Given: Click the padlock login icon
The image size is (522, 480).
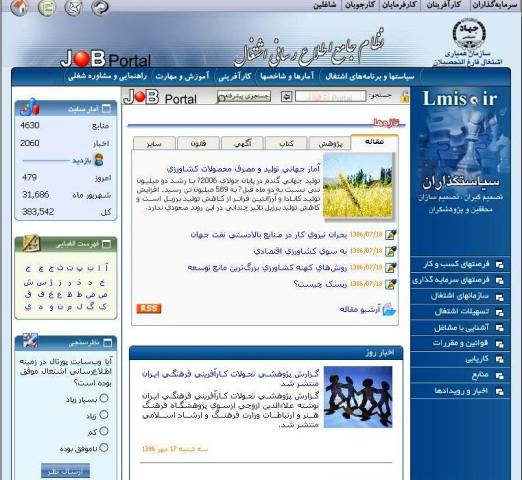Looking at the screenshot, I should (x=405, y=97).
